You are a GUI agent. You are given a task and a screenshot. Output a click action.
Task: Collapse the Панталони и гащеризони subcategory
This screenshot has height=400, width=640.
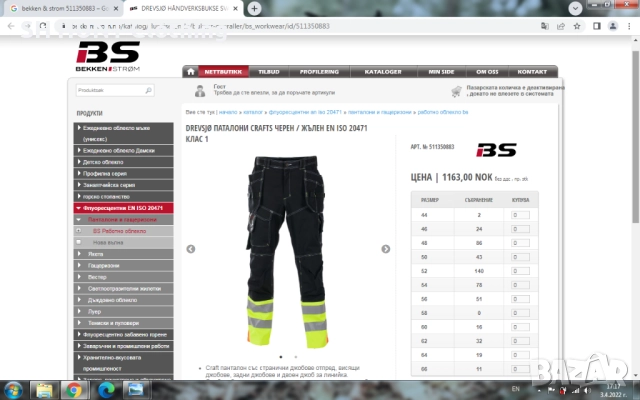pyautogui.click(x=123, y=220)
